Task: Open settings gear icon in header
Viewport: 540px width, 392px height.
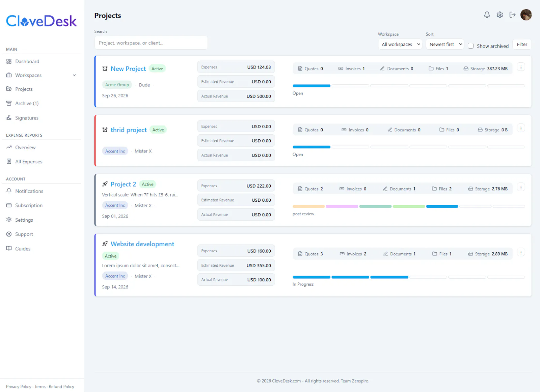Action: [x=500, y=15]
